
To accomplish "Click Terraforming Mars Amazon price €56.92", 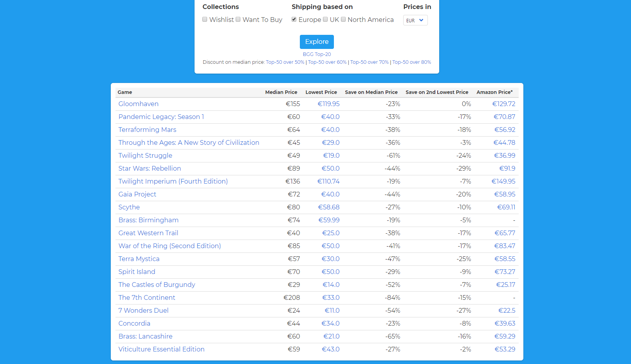I will (505, 130).
